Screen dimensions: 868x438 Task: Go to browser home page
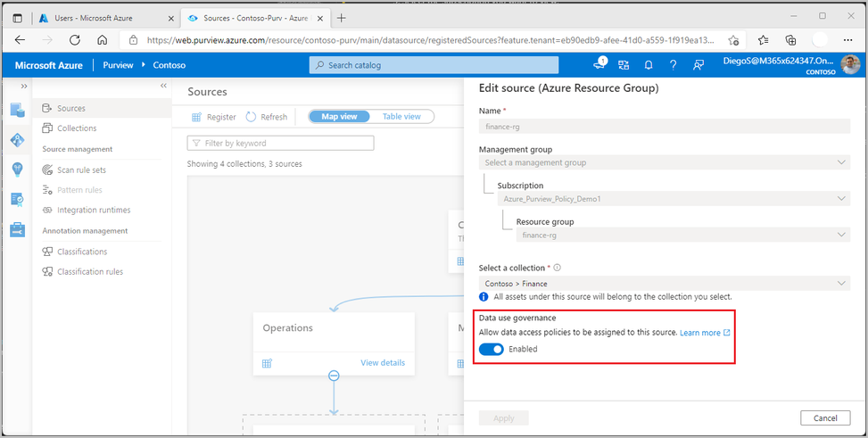(102, 40)
